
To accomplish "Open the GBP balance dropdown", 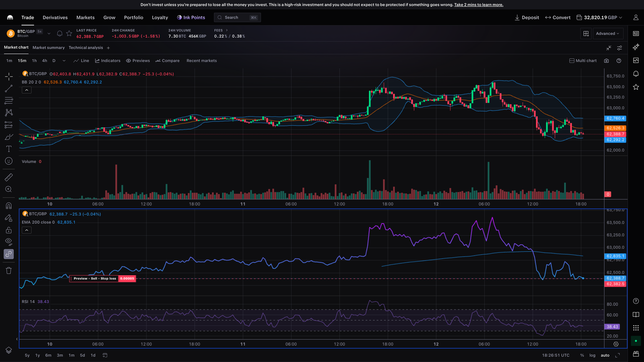I will [x=600, y=18].
